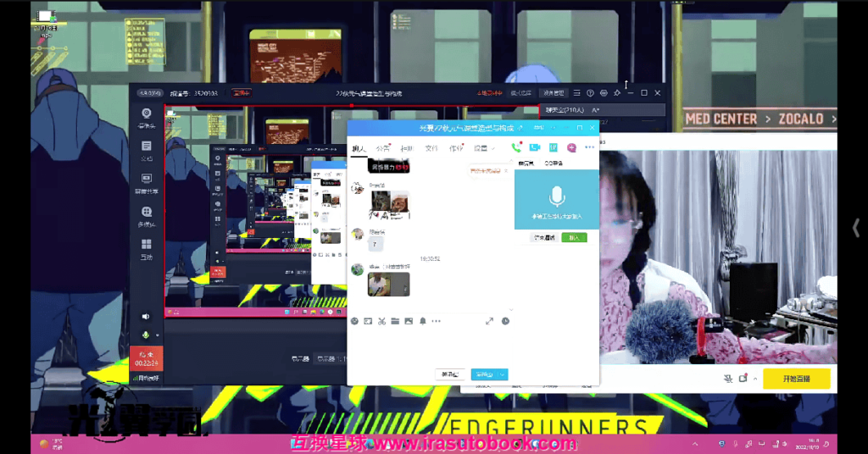The height and width of the screenshot is (454, 868).
Task: Switch to the chat (聊天) tab in the QQ group window
Action: 359,148
